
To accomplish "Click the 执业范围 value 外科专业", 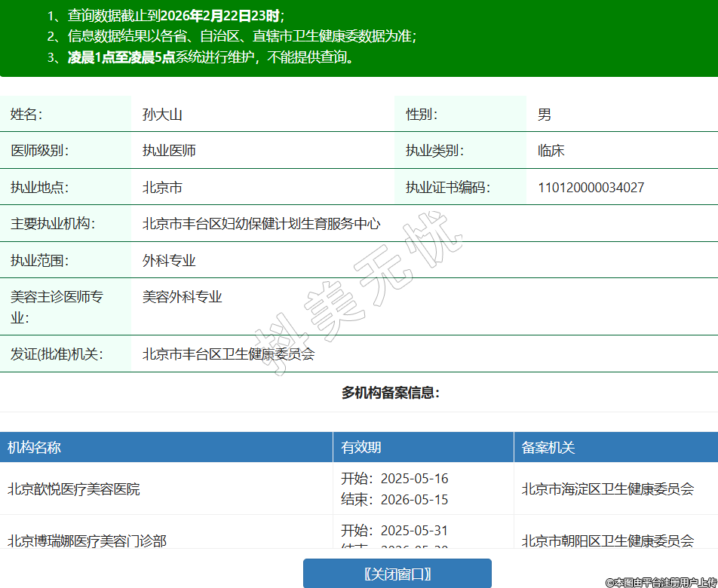I will (169, 261).
